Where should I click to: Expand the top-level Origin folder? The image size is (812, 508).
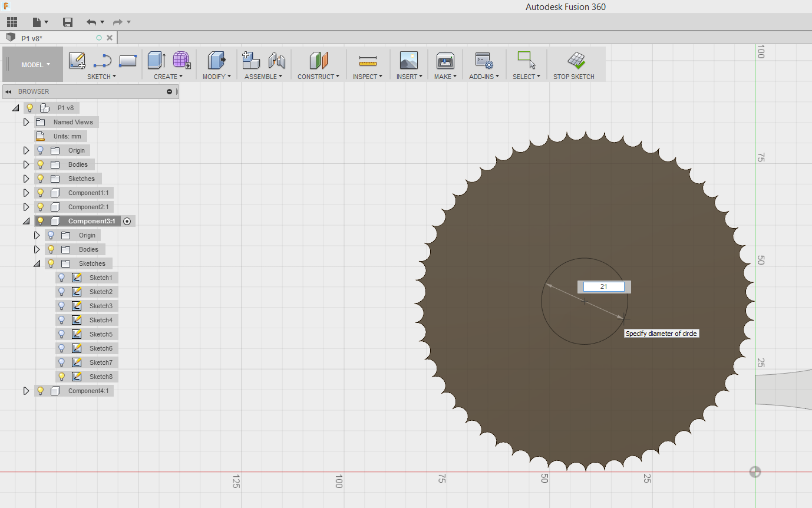26,150
